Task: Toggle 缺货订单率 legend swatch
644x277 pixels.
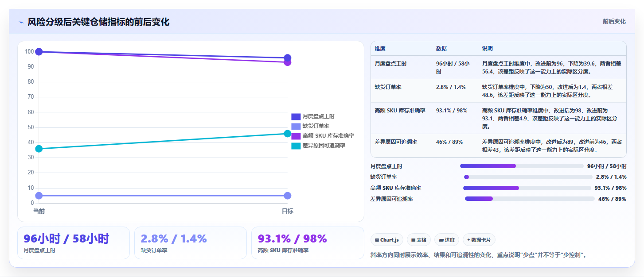Action: tap(296, 126)
